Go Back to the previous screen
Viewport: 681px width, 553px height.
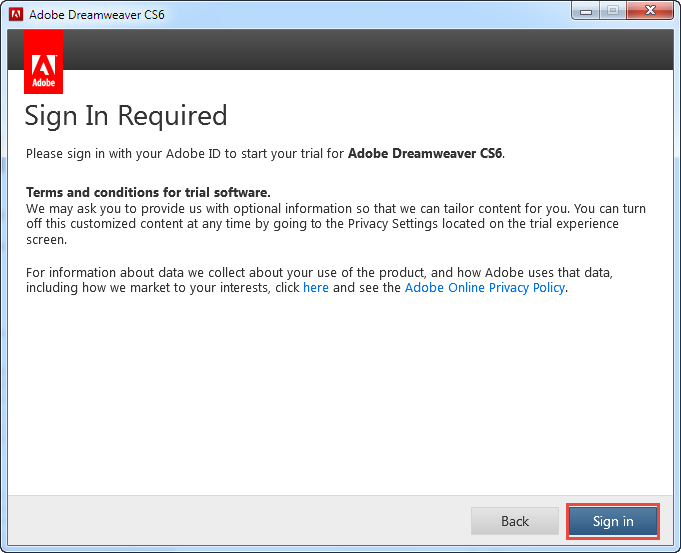(x=515, y=521)
